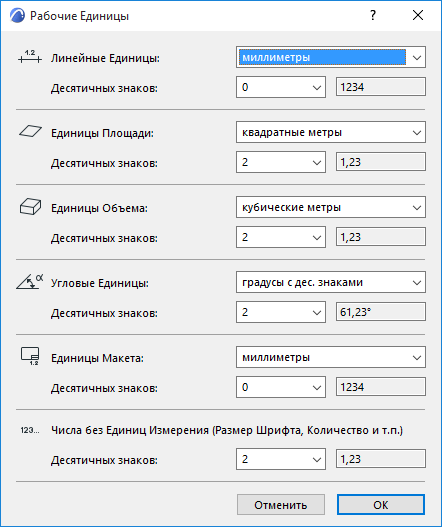Click the Угловые Единицы label
442x527 pixels.
pyautogui.click(x=100, y=283)
